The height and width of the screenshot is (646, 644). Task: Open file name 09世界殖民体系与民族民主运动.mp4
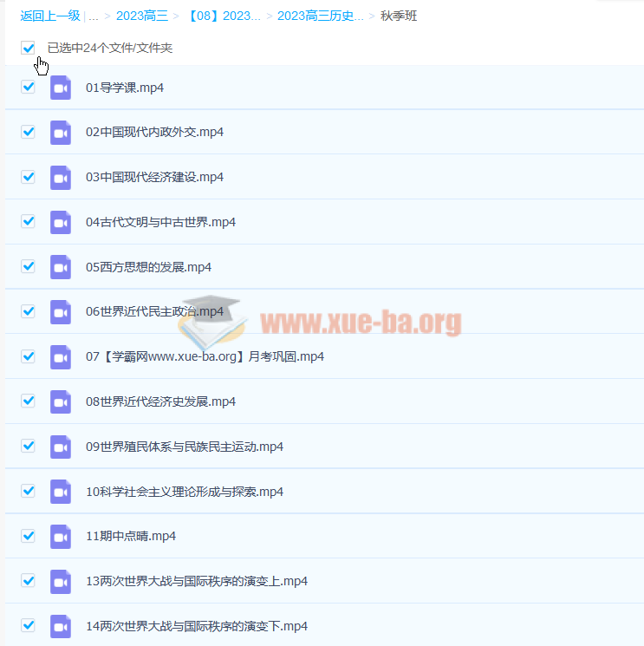[185, 447]
